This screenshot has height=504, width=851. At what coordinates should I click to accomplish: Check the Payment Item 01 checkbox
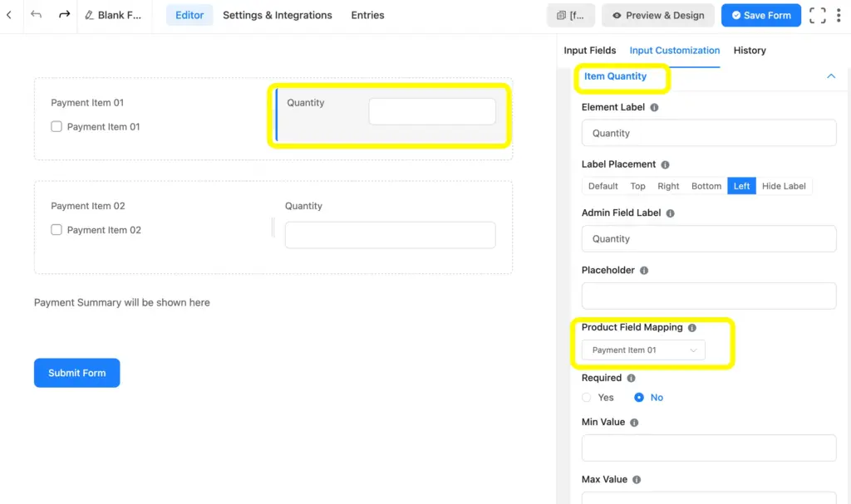(56, 126)
